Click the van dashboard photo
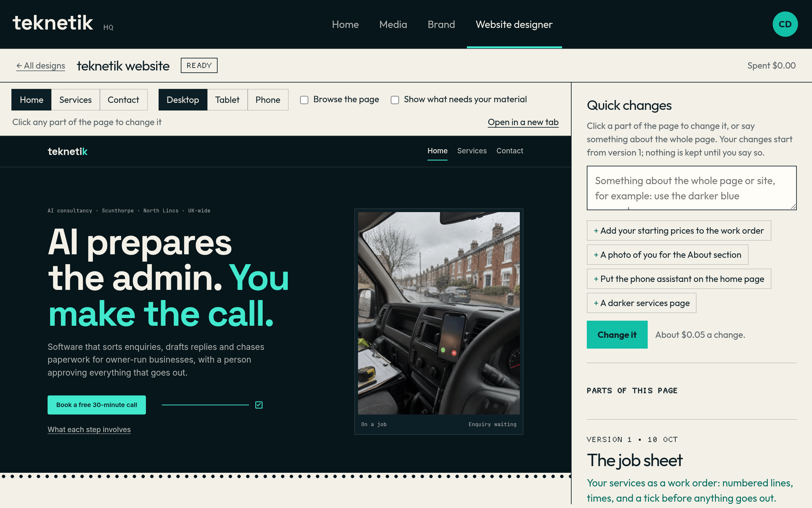The height and width of the screenshot is (508, 812). coord(439,313)
